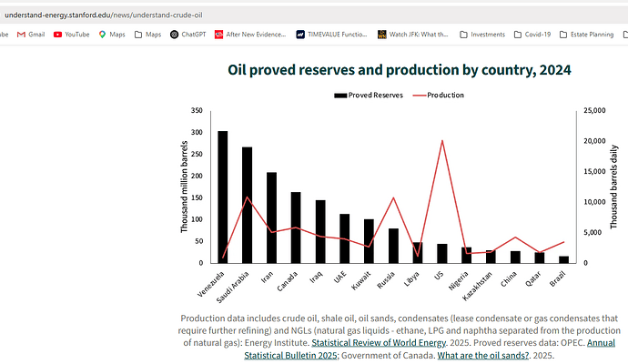This screenshot has width=628, height=364.
Task: Open the YouTube bookmark
Action: point(71,35)
